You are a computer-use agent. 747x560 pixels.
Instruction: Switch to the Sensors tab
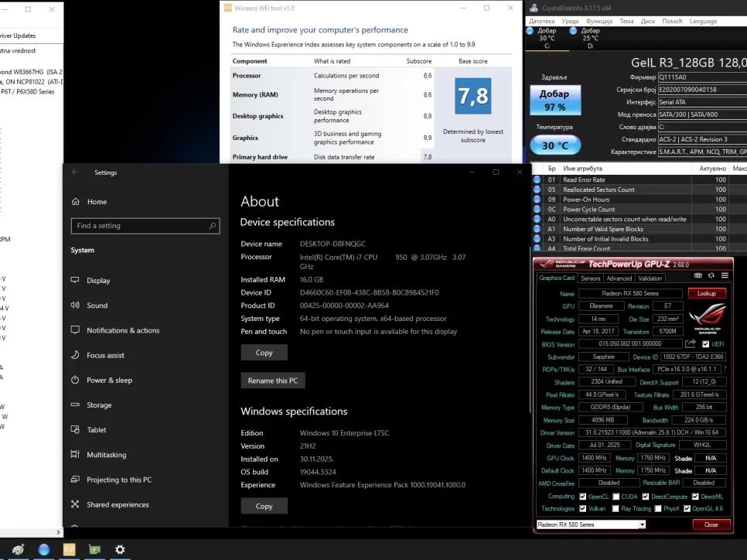[590, 278]
